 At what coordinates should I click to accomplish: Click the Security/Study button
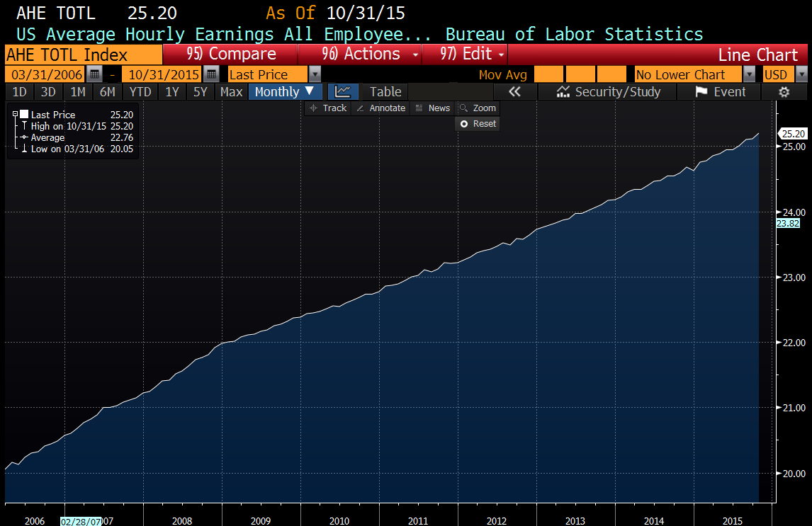(609, 92)
